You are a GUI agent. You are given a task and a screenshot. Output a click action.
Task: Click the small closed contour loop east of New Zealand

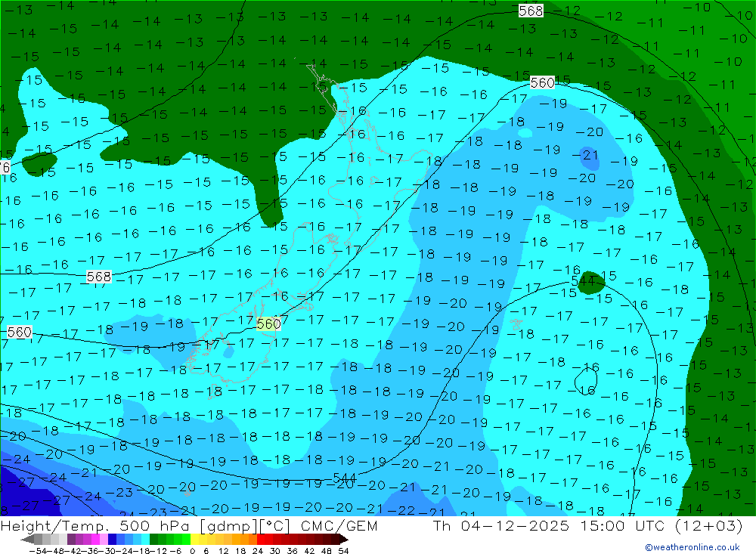point(587,380)
